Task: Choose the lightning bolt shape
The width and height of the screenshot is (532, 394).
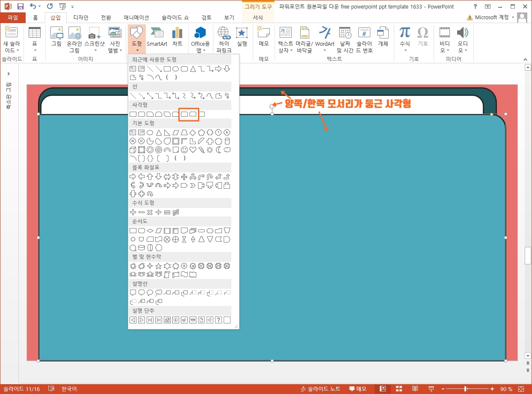Action: (201, 150)
